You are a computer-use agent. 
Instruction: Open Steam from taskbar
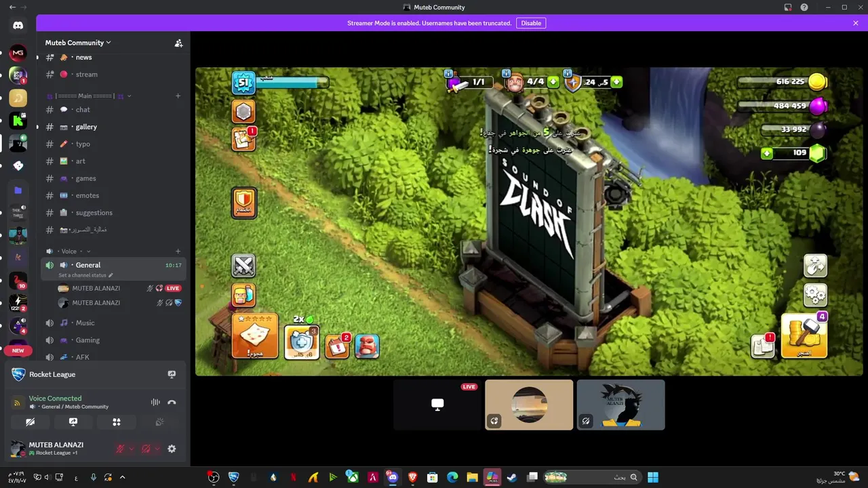(x=512, y=477)
